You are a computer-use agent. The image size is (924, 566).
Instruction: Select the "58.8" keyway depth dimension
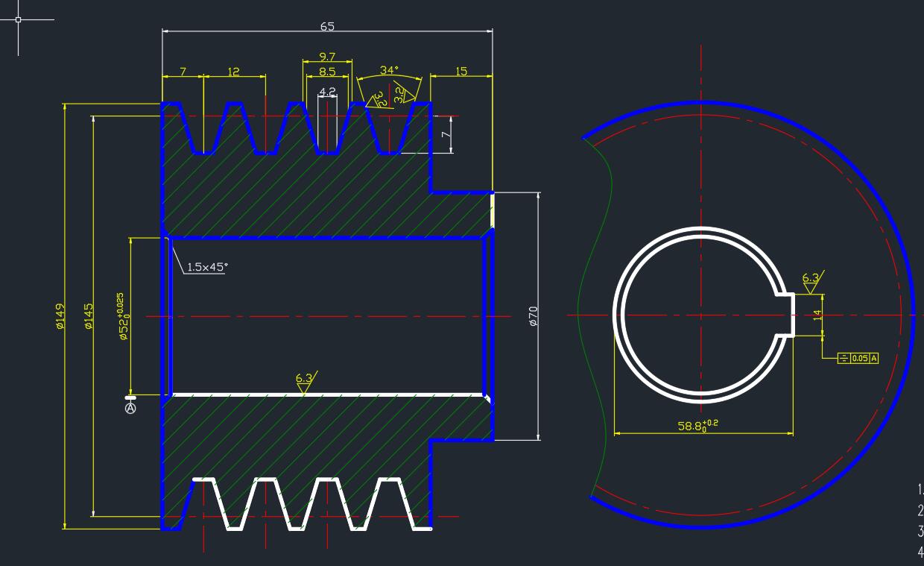(x=698, y=425)
